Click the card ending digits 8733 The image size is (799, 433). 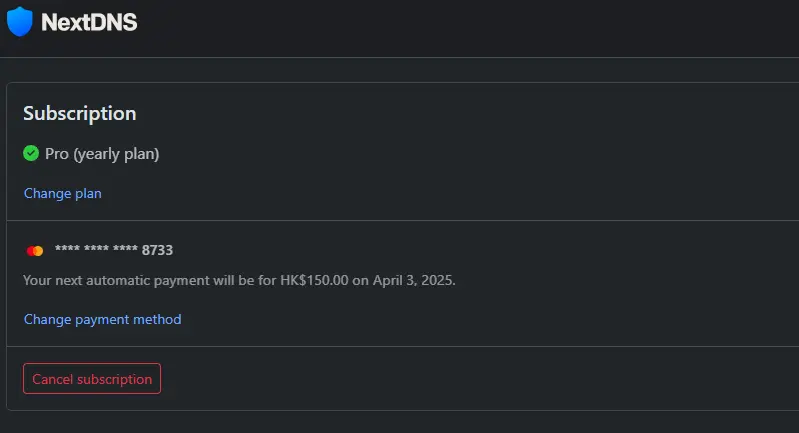click(x=157, y=250)
